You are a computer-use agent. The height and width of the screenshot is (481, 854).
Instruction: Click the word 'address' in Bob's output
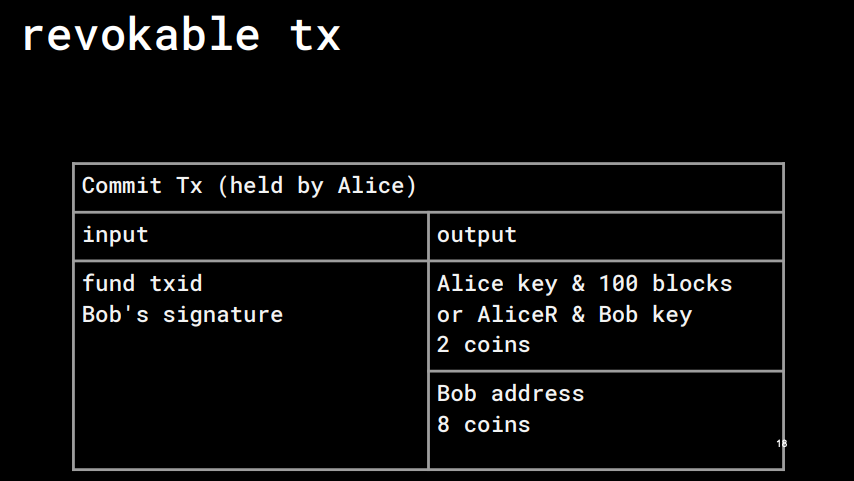538,393
